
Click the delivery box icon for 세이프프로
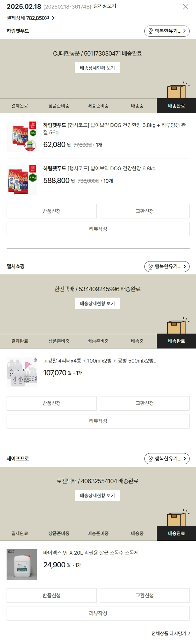[176, 518]
